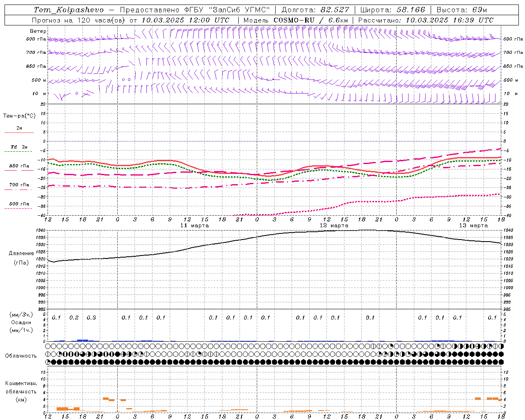Viewport: 525px width, 420px height.
Task: Click the '500 гПа' entry in temperature legend
Action: 19,204
